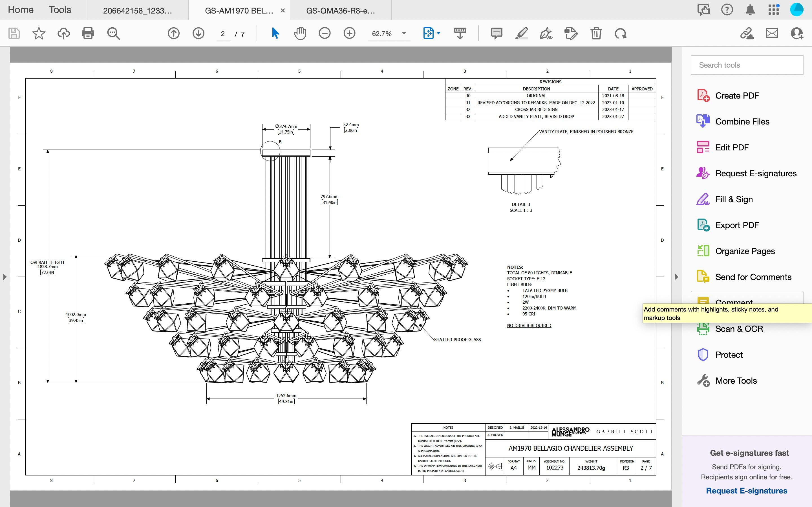Click the Zoom out minus icon
The width and height of the screenshot is (812, 507).
325,34
